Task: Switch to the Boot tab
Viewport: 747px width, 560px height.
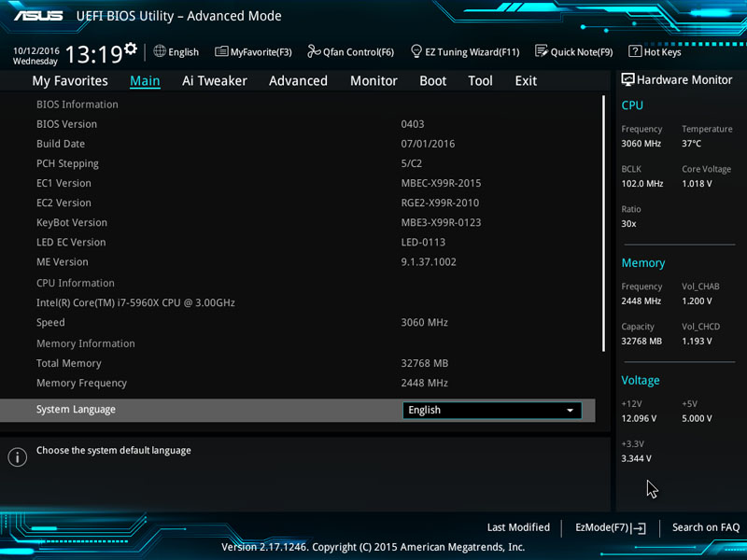Action: (432, 81)
